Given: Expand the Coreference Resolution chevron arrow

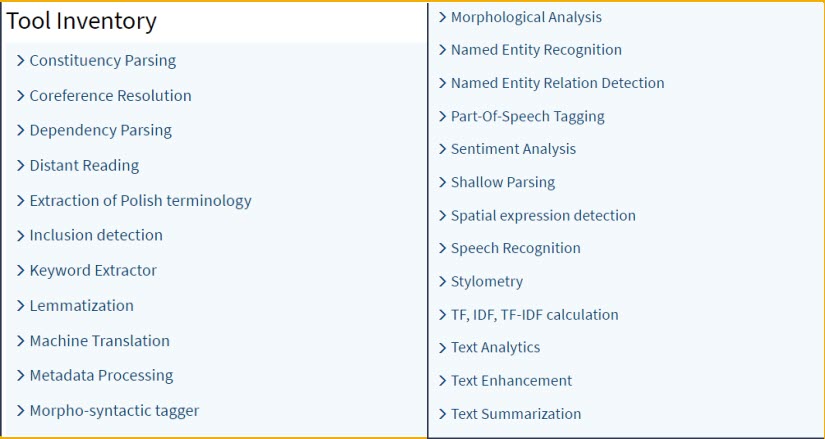Looking at the screenshot, I should pos(21,96).
